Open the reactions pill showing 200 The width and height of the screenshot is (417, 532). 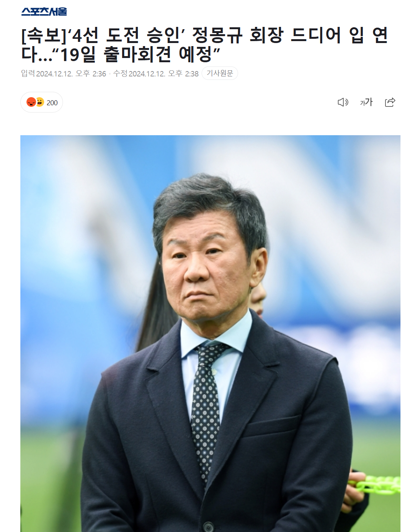[x=41, y=102]
